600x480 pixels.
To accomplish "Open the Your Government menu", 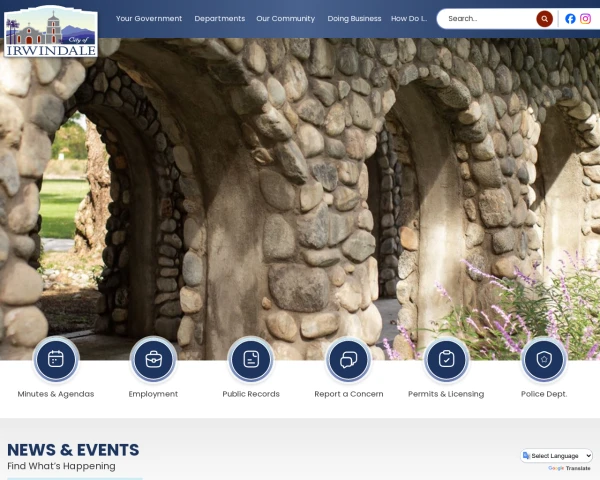I will pyautogui.click(x=149, y=18).
